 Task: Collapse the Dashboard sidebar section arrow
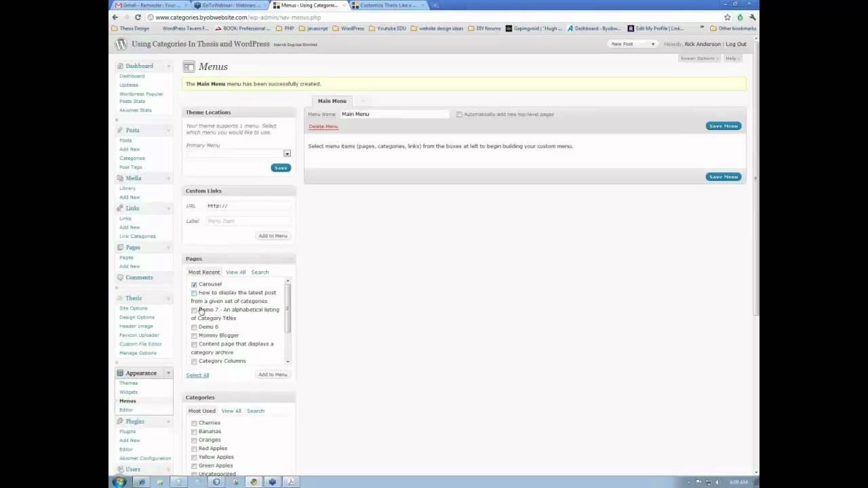pyautogui.click(x=168, y=66)
